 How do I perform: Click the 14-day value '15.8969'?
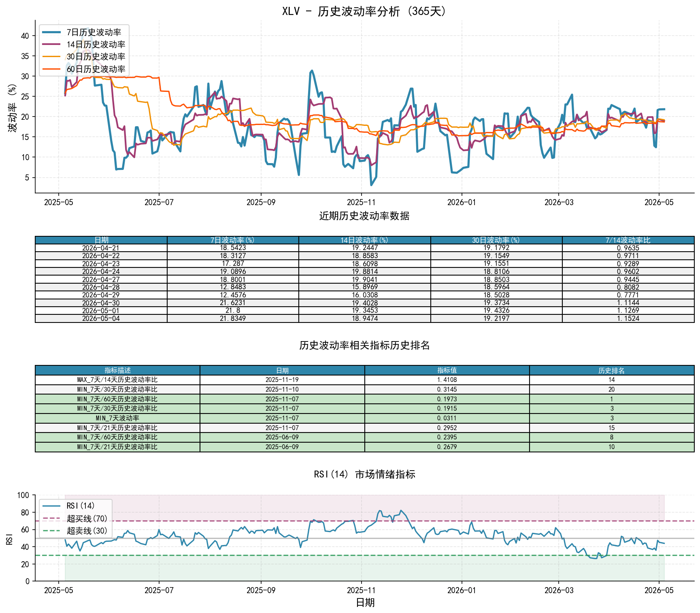pyautogui.click(x=364, y=287)
